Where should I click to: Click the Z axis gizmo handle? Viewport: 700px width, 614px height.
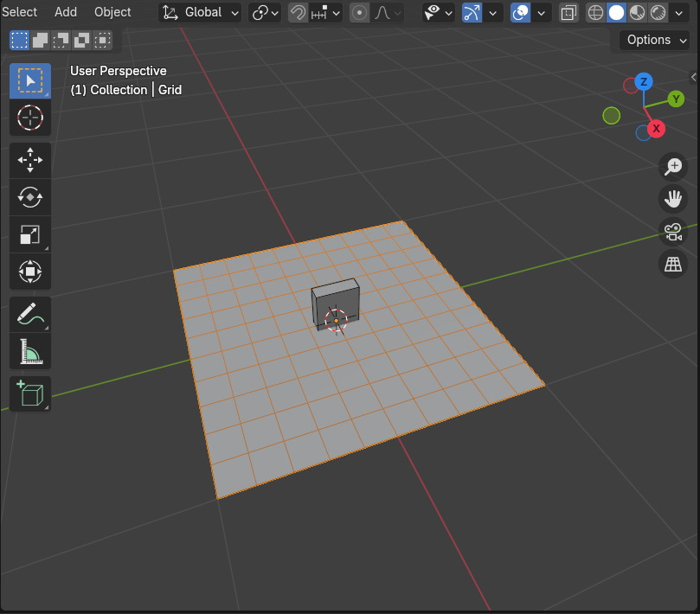pos(643,82)
